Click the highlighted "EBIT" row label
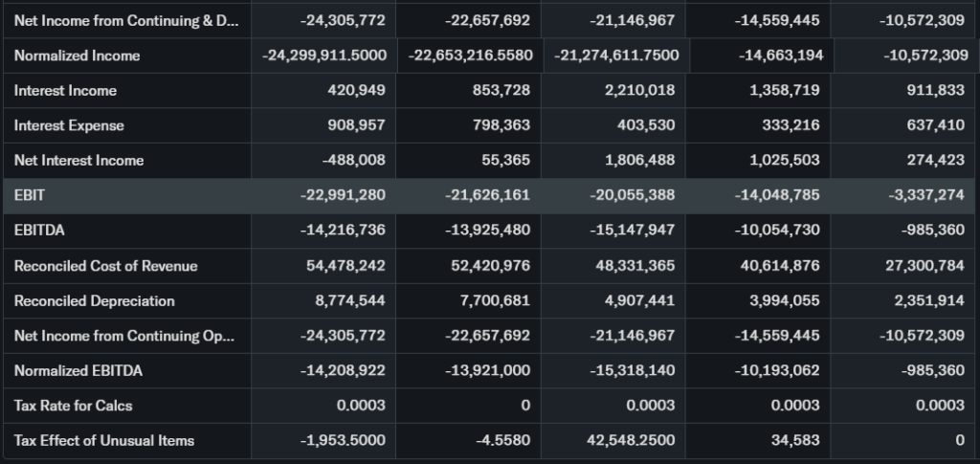The height and width of the screenshot is (464, 980). pos(30,195)
